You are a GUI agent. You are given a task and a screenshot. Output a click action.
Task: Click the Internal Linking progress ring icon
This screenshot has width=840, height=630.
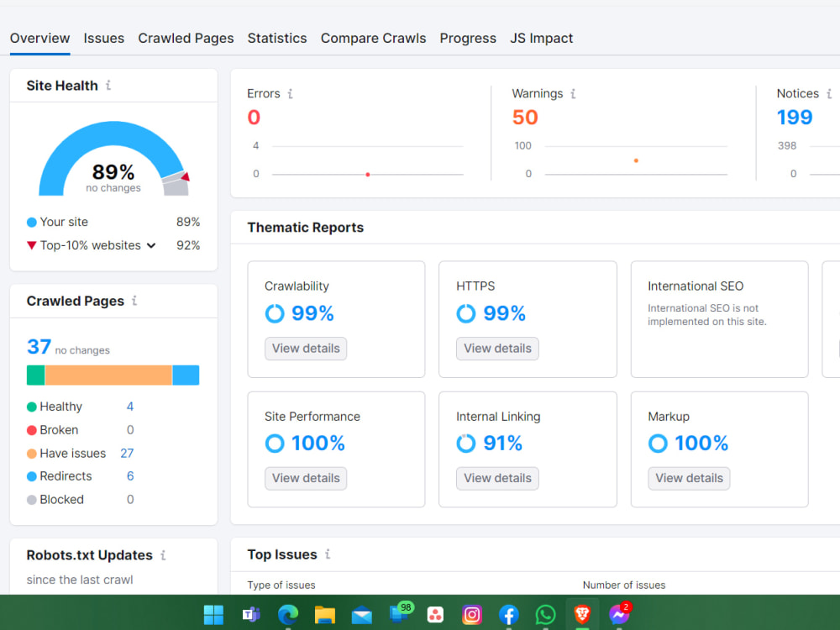coord(466,443)
